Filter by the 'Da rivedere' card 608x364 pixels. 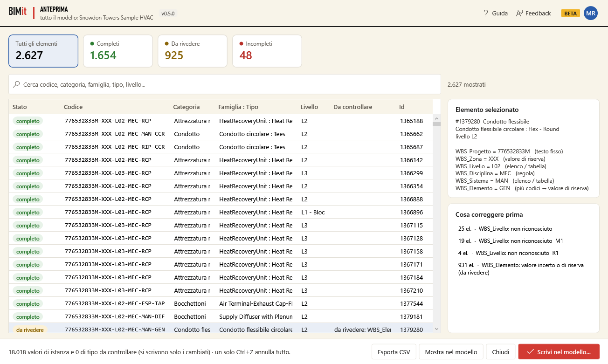tap(193, 51)
